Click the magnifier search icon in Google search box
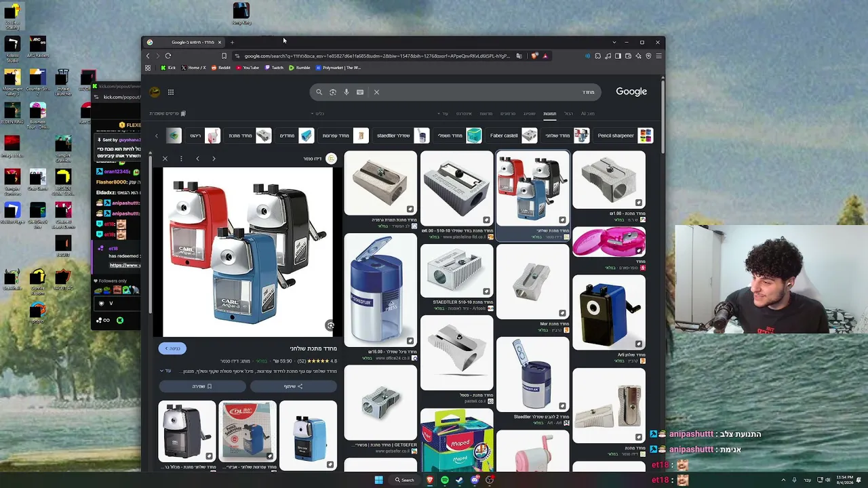 pos(319,92)
